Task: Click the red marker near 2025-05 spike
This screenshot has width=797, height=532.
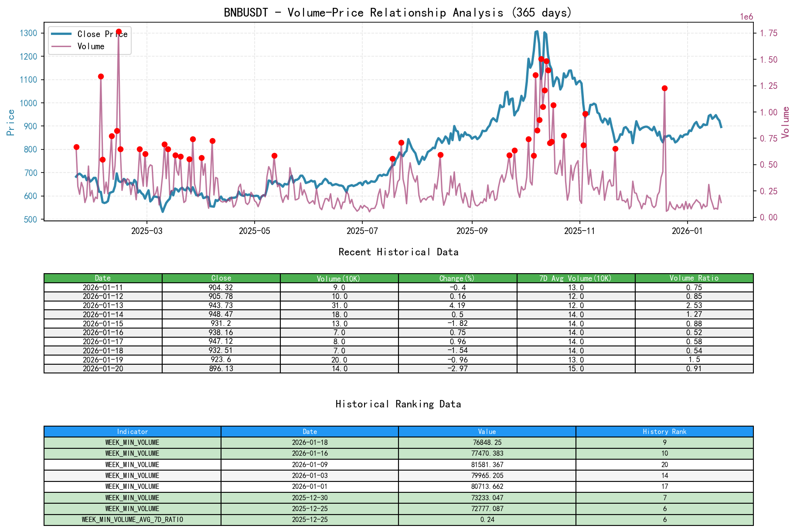Action: (x=274, y=155)
